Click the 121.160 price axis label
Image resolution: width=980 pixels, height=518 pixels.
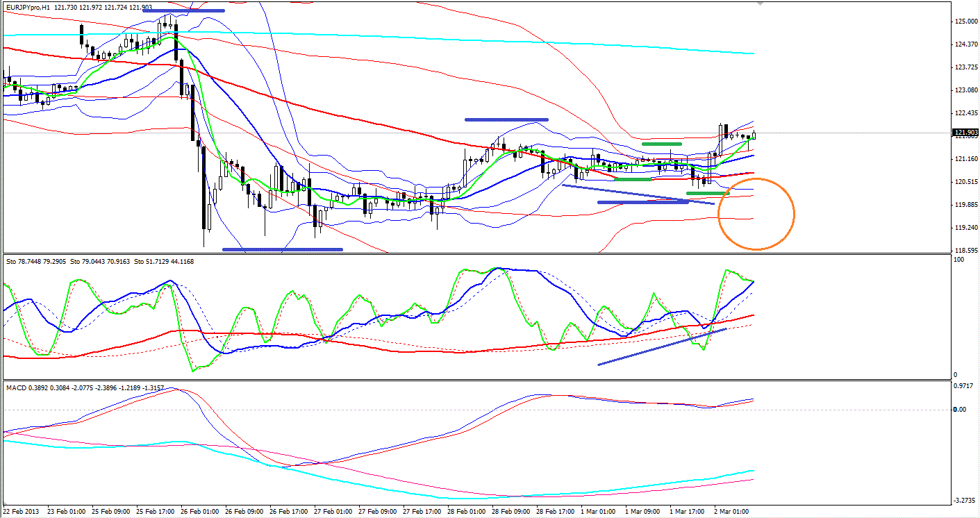pos(967,159)
